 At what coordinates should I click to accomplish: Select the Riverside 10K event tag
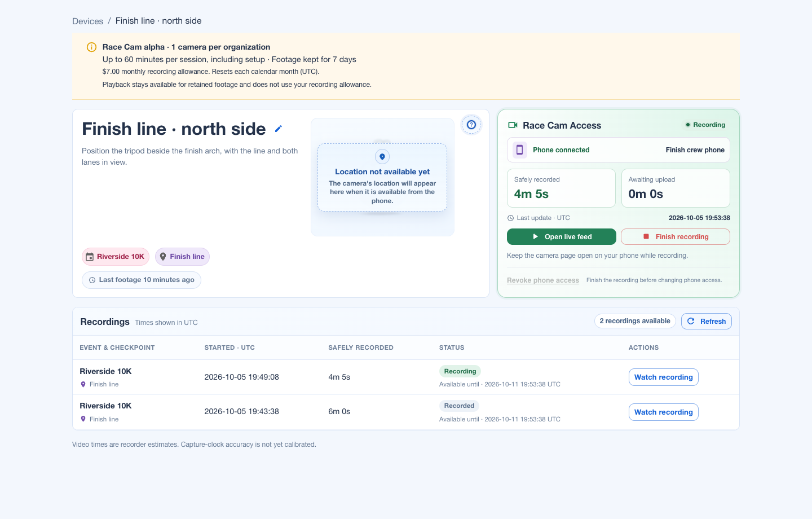pos(116,257)
